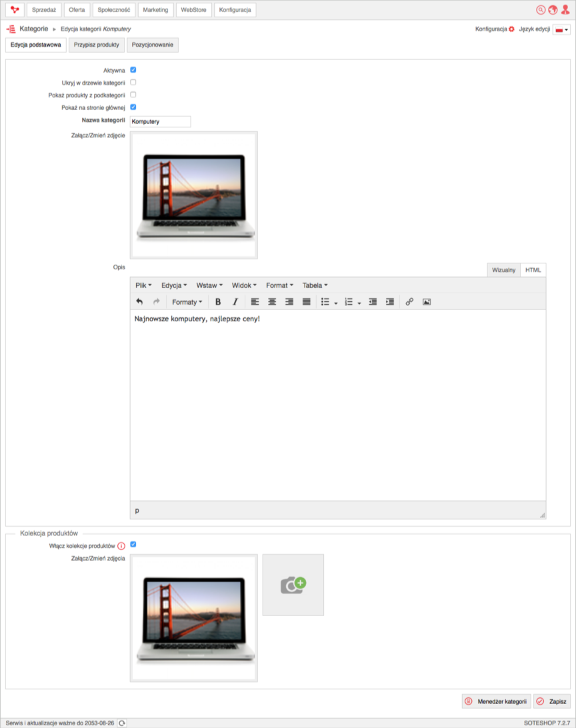
Task: Open the globe icon in top bar
Action: click(552, 10)
